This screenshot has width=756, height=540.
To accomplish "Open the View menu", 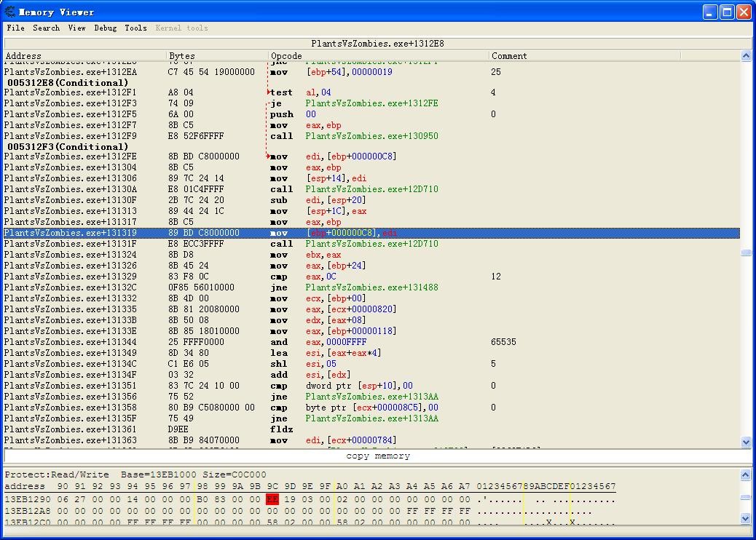I will (76, 28).
